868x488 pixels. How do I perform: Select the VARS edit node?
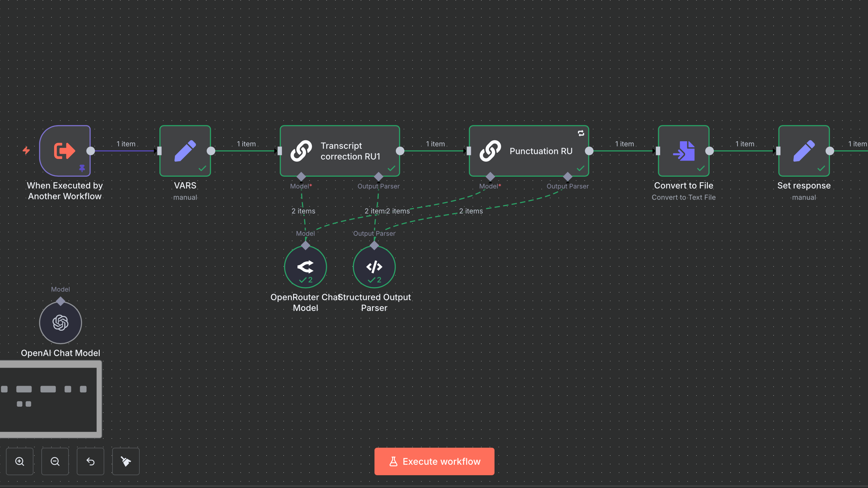[185, 150]
